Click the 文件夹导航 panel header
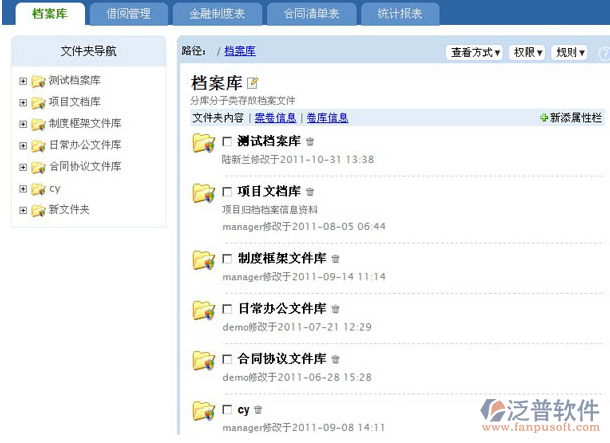610x443 pixels. tap(88, 51)
